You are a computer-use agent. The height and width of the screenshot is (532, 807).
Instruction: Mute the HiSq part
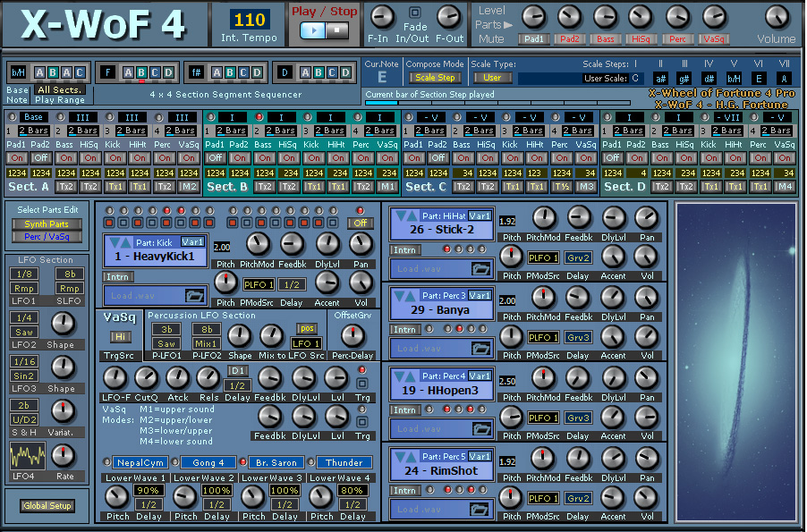coord(641,39)
